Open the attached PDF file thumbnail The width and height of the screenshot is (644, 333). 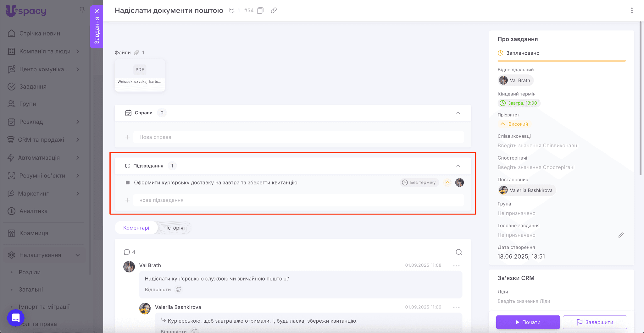tap(140, 75)
